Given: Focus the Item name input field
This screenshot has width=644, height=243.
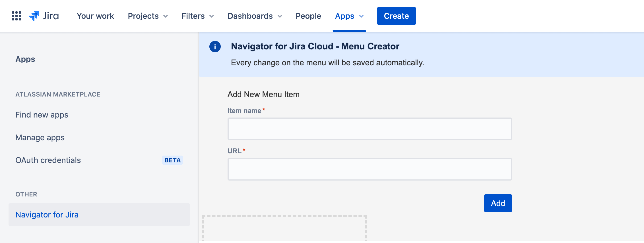Looking at the screenshot, I should 370,129.
